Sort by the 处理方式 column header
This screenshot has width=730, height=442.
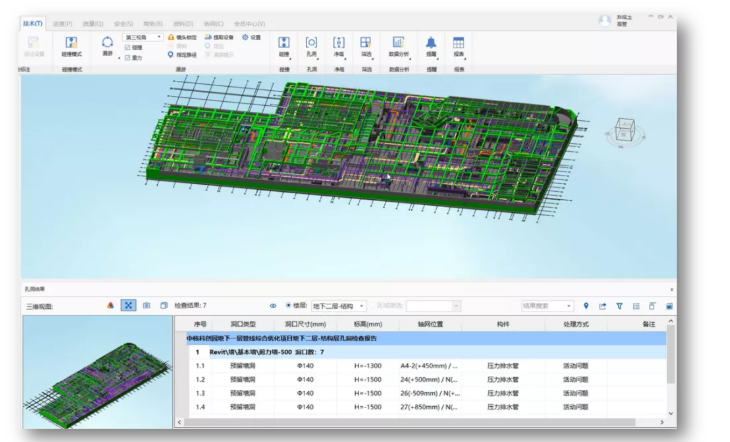click(x=576, y=324)
